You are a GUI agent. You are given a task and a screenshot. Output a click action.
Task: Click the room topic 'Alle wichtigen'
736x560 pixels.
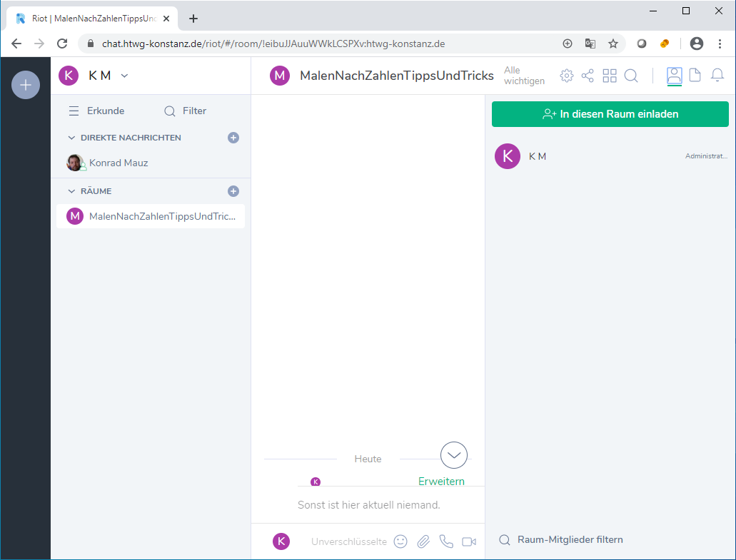(524, 76)
